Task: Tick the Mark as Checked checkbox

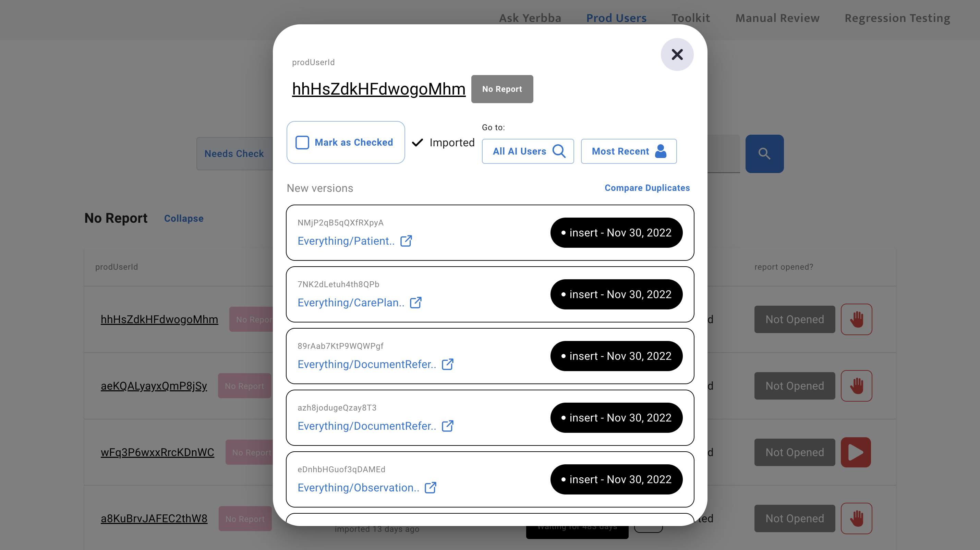Action: click(x=302, y=142)
